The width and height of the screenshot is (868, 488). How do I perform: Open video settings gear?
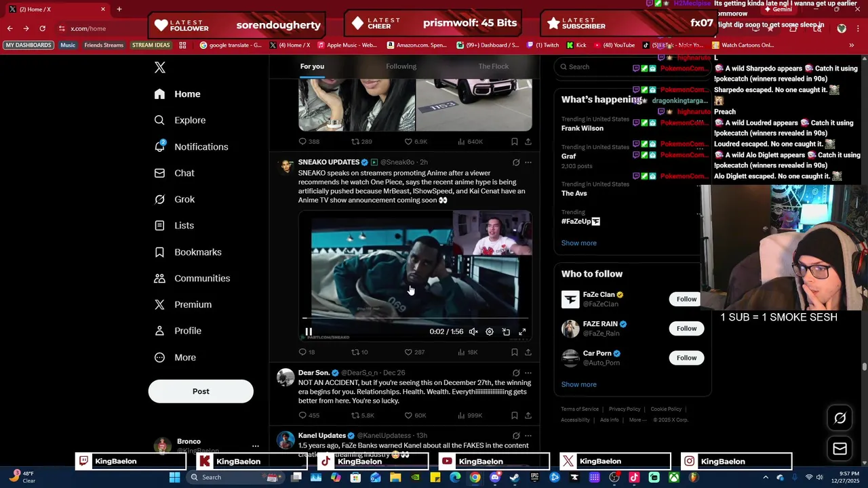tap(490, 331)
